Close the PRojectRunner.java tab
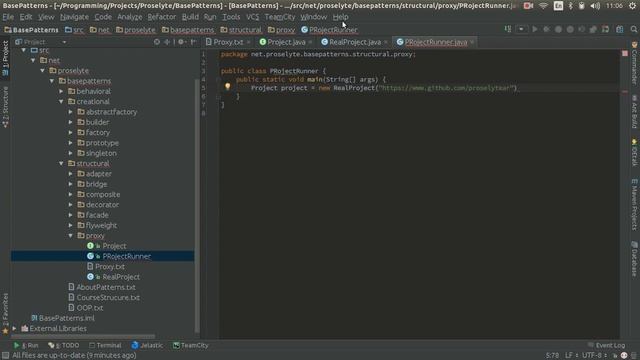640x360 pixels. [x=472, y=42]
